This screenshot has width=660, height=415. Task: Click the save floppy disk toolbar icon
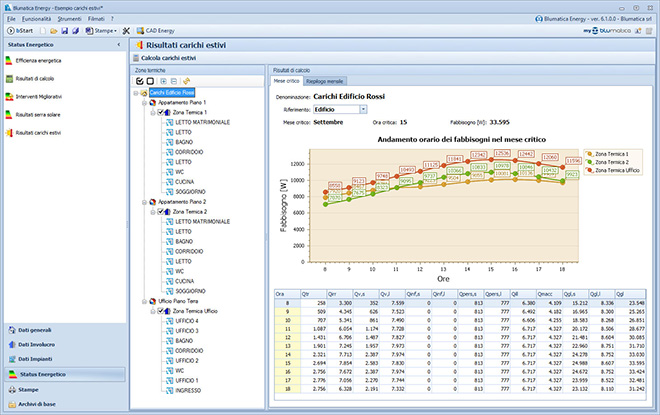(x=64, y=31)
